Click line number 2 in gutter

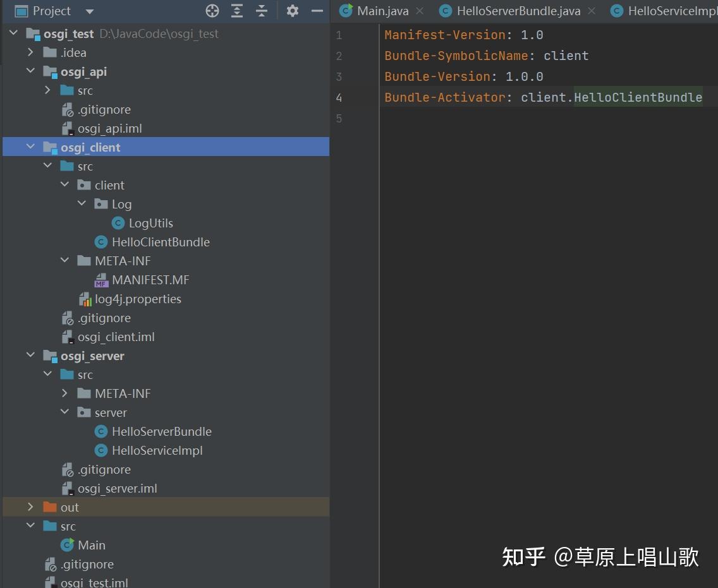pyautogui.click(x=339, y=56)
